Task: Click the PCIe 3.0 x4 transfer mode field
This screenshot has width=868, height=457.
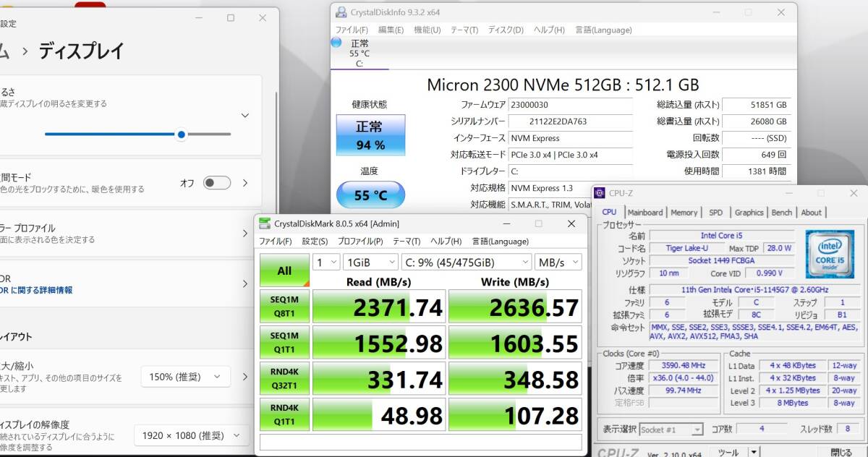Action: (x=569, y=154)
